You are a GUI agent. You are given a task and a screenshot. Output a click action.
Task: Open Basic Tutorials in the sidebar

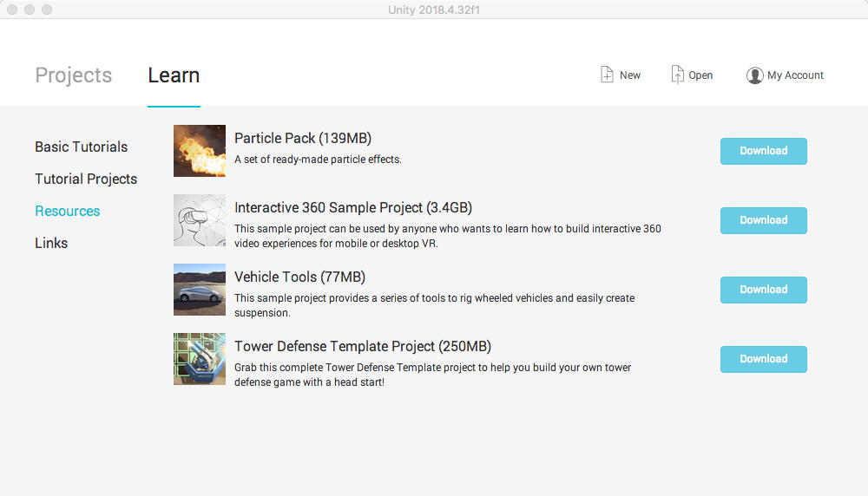[x=81, y=147]
